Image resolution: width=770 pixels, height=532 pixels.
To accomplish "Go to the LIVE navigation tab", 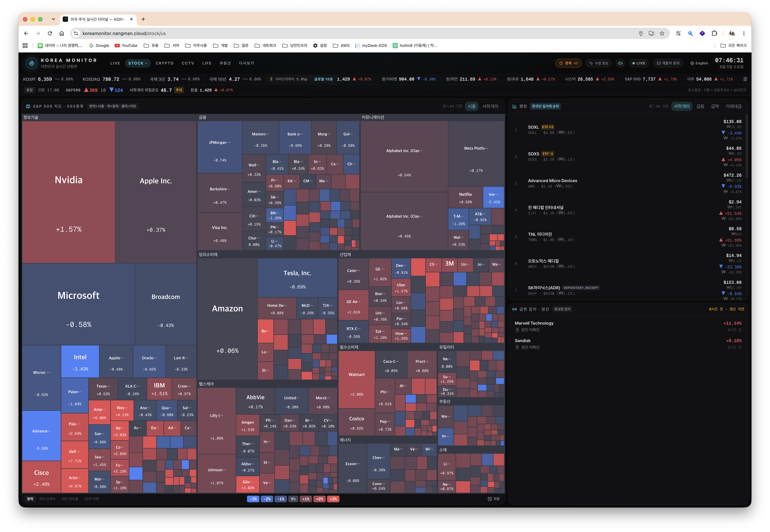I will pyautogui.click(x=115, y=63).
